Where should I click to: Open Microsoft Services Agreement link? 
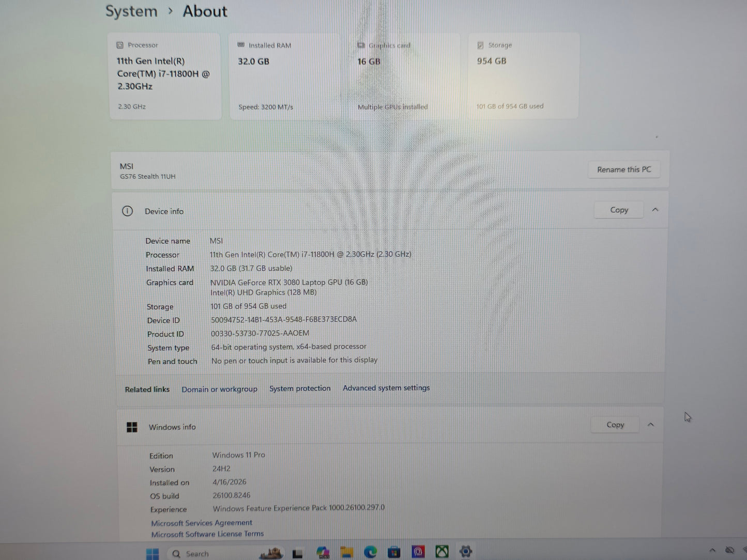(x=202, y=523)
